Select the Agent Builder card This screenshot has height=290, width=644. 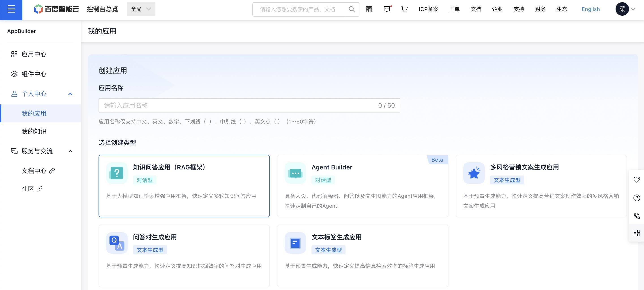(x=363, y=186)
